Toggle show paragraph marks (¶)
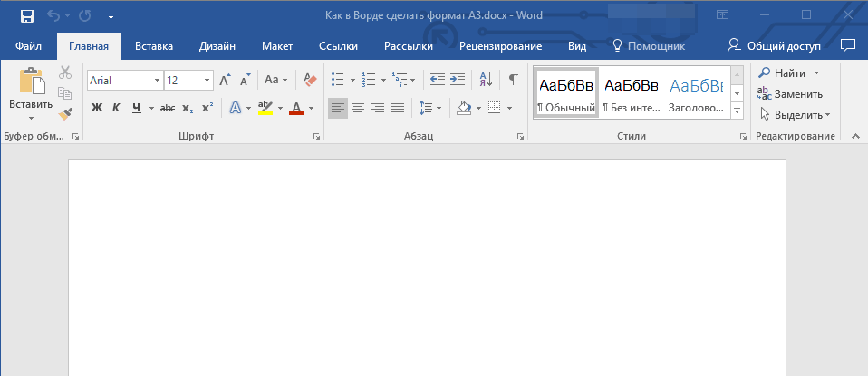This screenshot has width=868, height=376. coord(513,80)
